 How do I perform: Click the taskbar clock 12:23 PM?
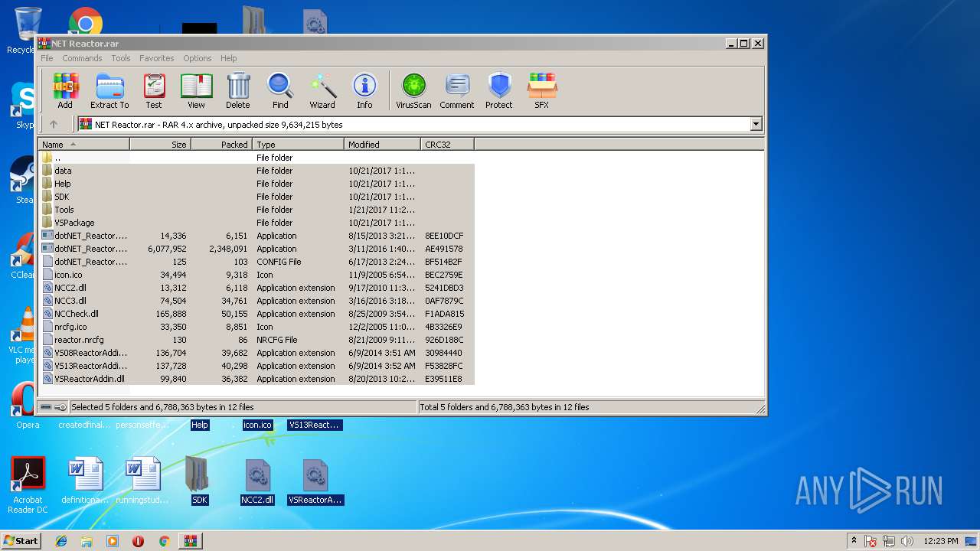(941, 541)
